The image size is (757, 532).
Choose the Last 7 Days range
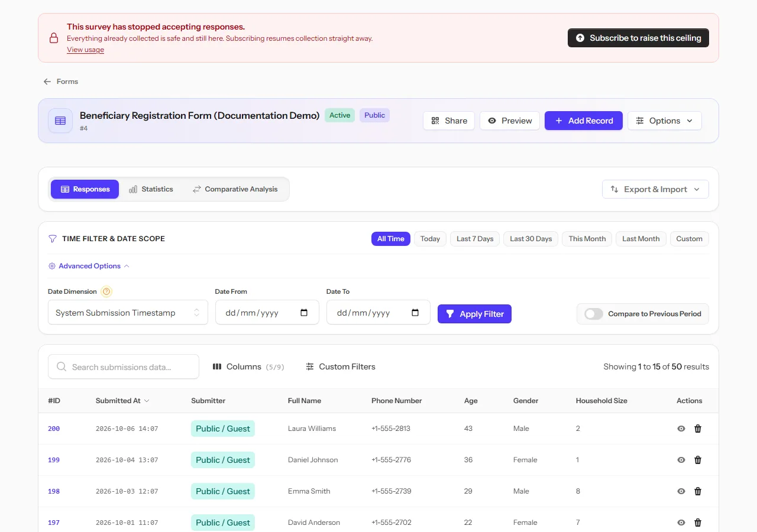[x=475, y=239]
